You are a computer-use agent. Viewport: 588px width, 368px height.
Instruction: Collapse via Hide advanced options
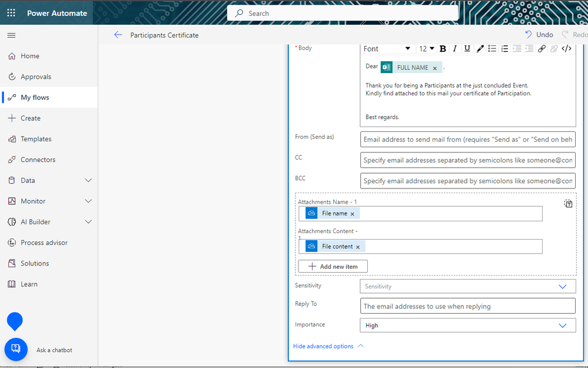pyautogui.click(x=328, y=346)
